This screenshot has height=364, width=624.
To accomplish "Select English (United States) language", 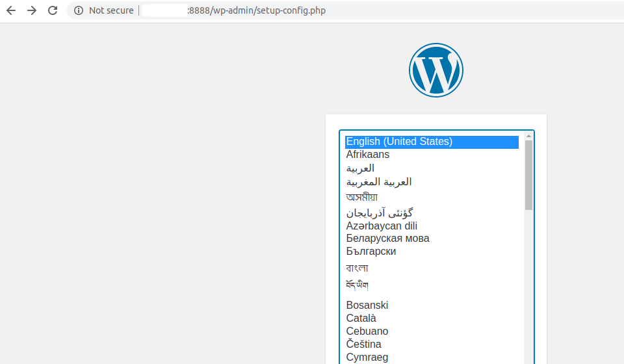I will (x=432, y=142).
